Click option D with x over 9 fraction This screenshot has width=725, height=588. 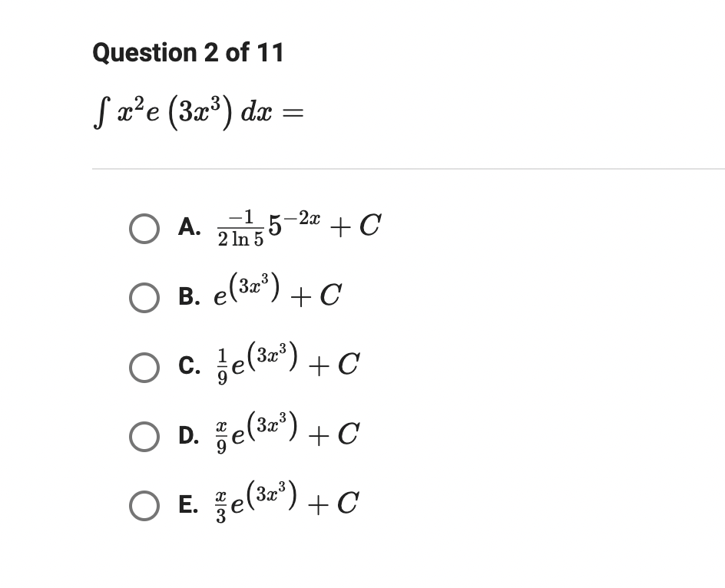[x=284, y=432]
